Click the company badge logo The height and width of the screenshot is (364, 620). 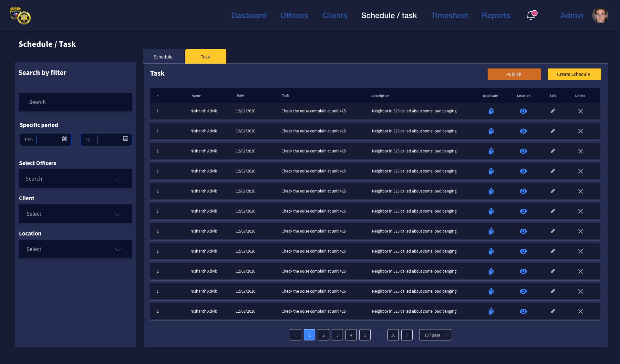click(x=20, y=16)
